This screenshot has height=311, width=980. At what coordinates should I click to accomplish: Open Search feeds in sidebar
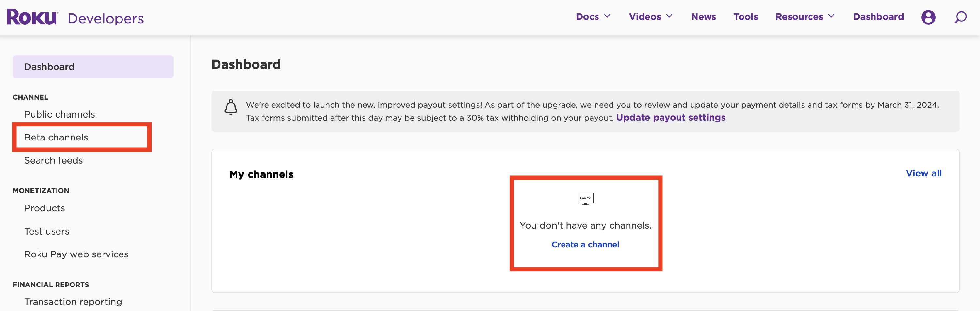(x=53, y=160)
